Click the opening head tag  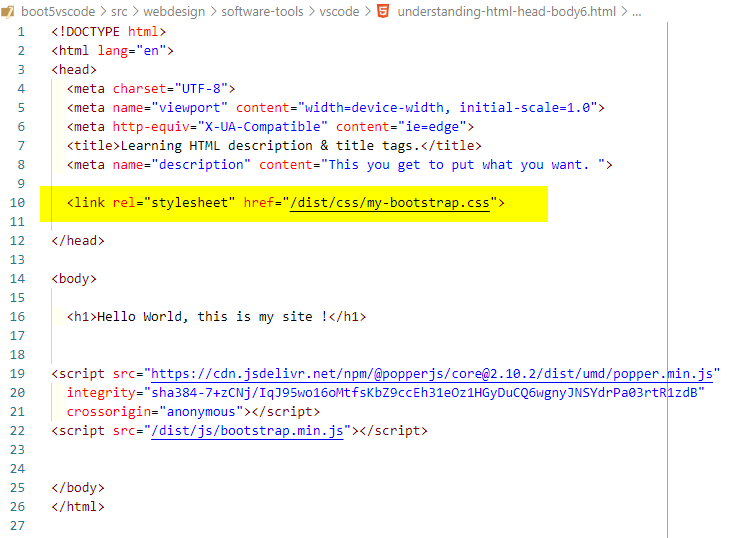74,70
